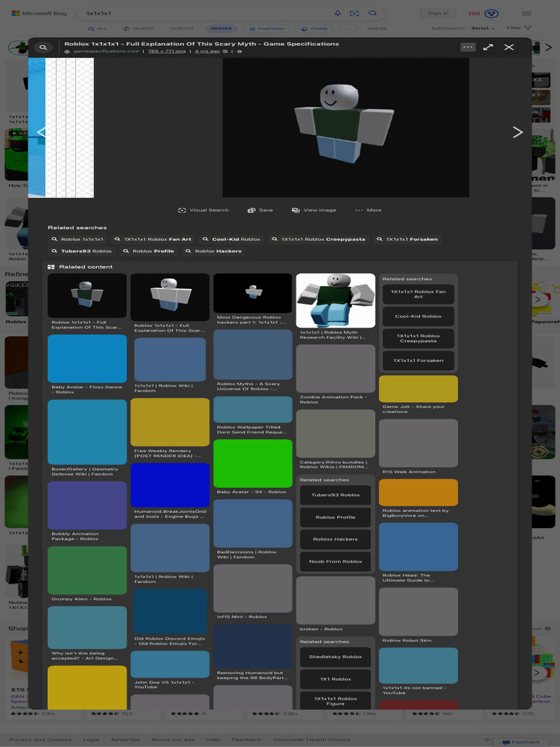Viewport: 560px width, 747px height.
Task: Go to previous image with left arrow
Action: (x=41, y=132)
